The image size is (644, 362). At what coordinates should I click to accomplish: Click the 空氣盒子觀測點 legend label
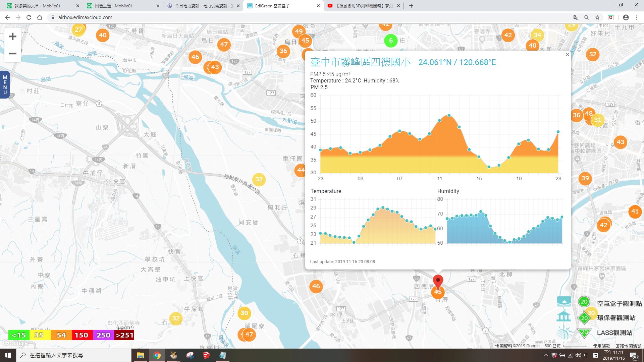[619, 303]
